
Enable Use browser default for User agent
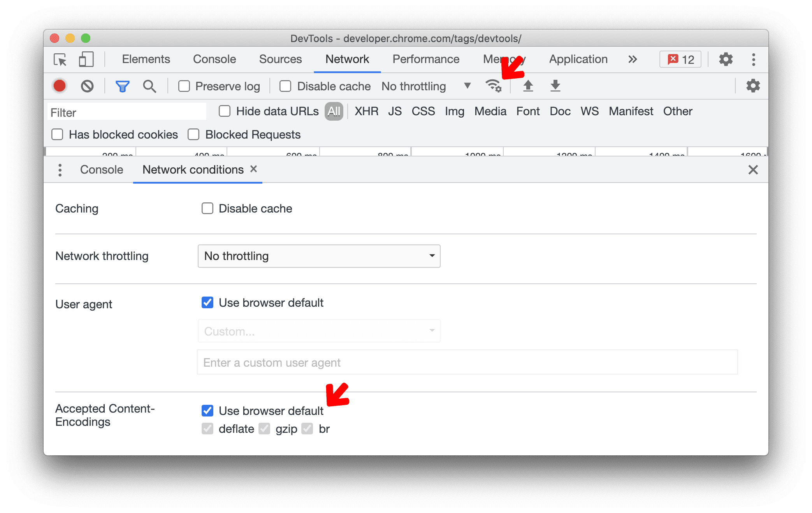click(208, 302)
